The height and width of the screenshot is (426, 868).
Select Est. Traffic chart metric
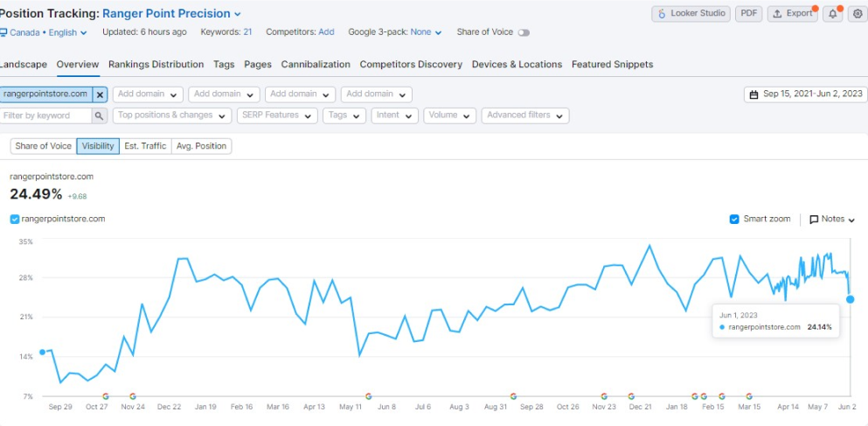(145, 146)
